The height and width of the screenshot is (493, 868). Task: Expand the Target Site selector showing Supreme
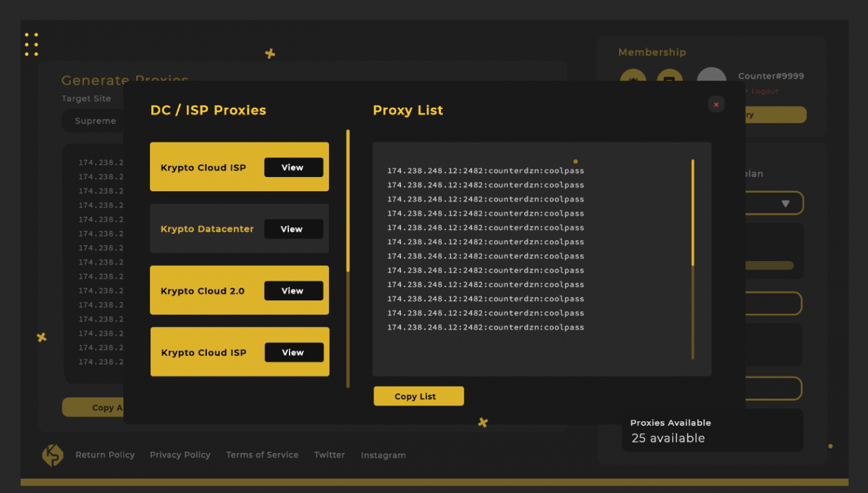point(95,121)
